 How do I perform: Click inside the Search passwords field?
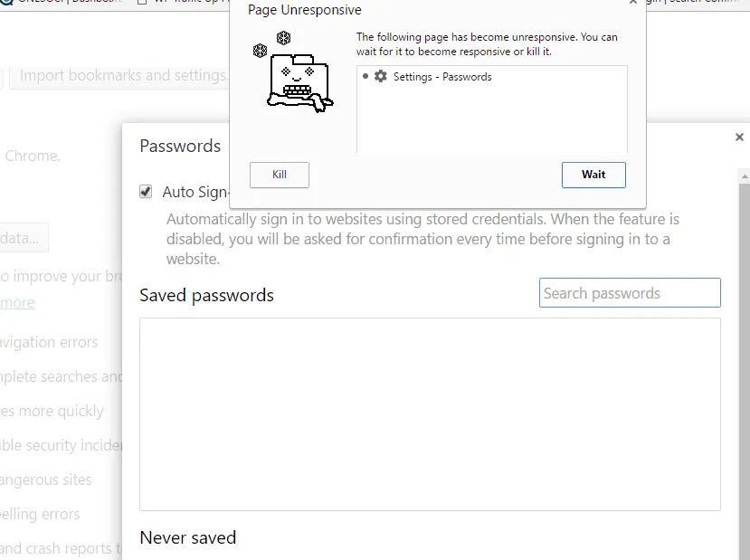[x=630, y=292]
